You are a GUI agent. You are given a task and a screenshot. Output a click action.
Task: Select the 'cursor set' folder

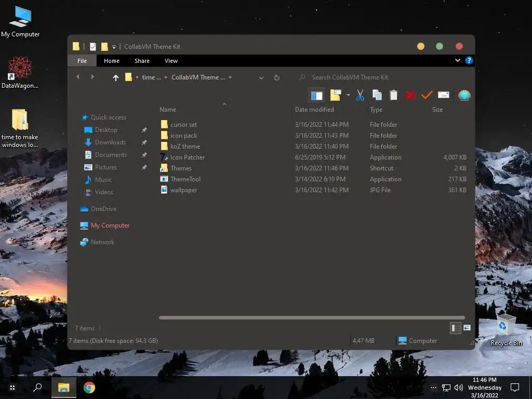pos(183,125)
